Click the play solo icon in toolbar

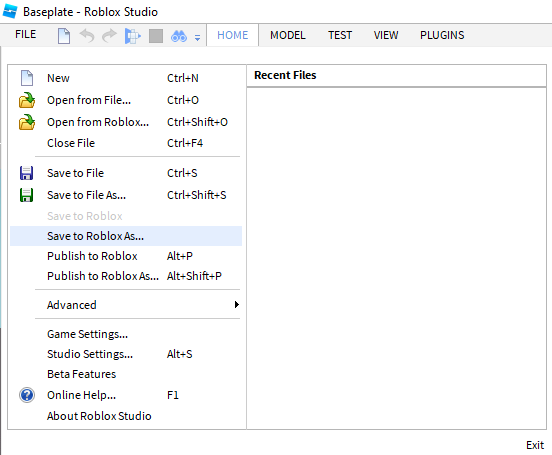133,36
